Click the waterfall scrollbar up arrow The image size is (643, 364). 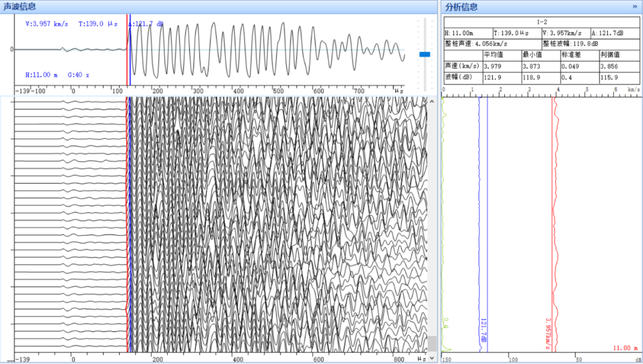432,102
